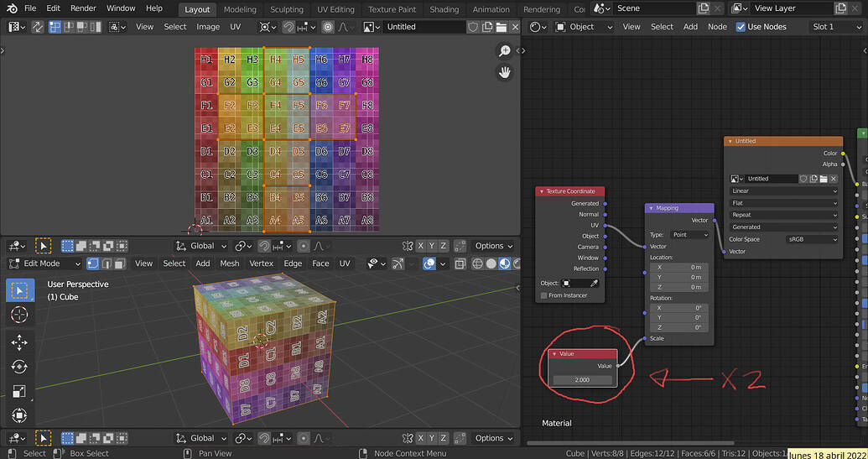Switch to the Texture Paint workspace tab

point(392,9)
